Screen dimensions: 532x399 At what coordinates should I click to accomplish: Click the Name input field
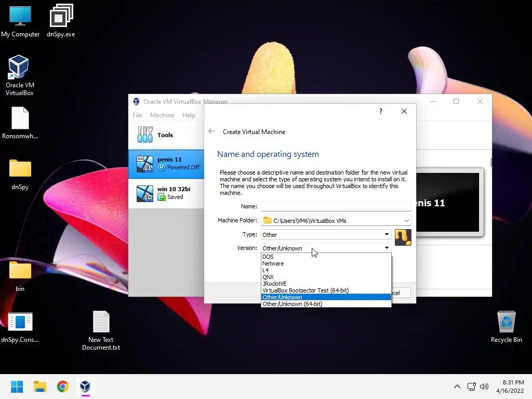tap(336, 206)
